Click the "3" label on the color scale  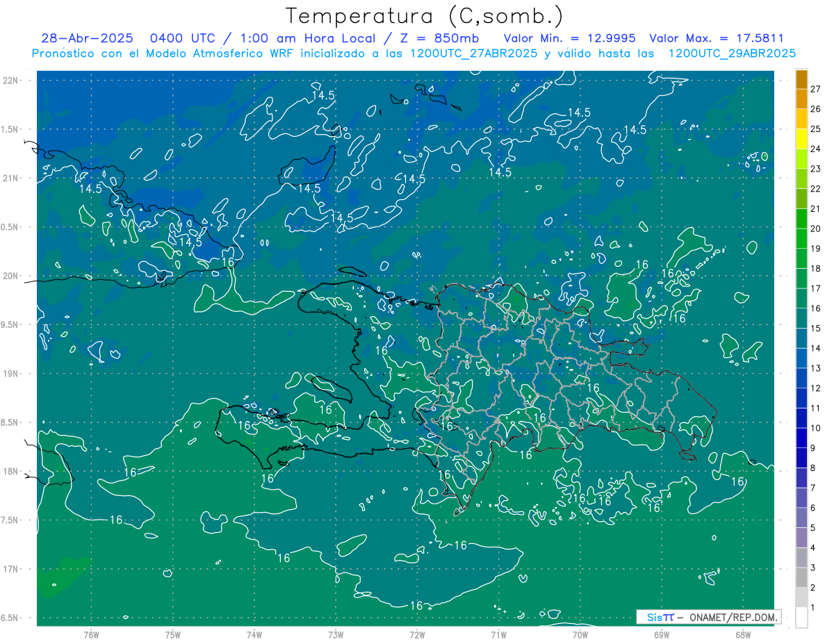[813, 568]
